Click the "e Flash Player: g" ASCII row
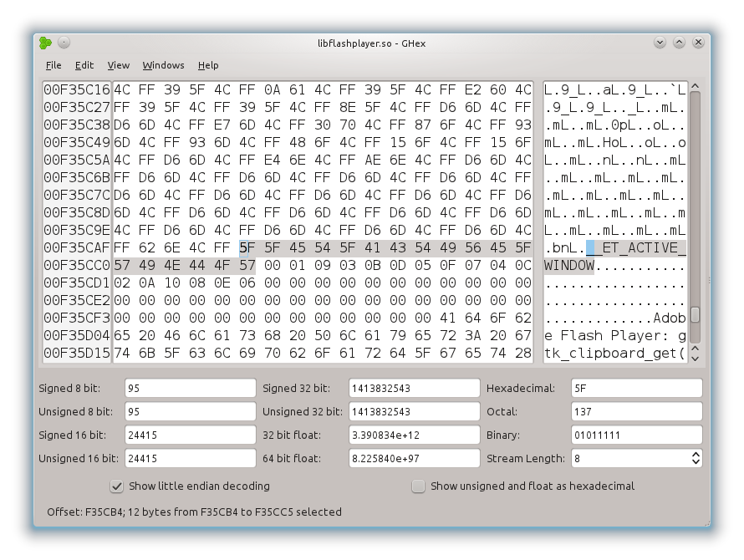The width and height of the screenshot is (744, 560). 615,335
